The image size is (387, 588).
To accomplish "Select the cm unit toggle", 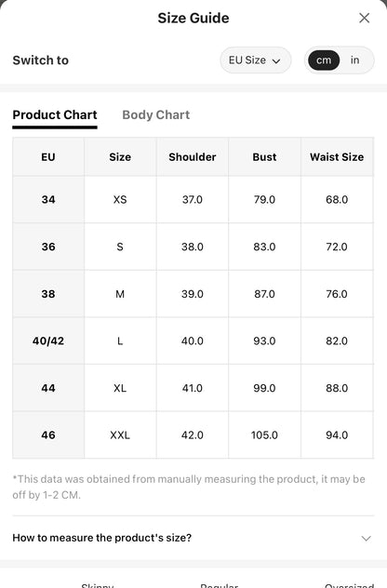I will click(324, 60).
